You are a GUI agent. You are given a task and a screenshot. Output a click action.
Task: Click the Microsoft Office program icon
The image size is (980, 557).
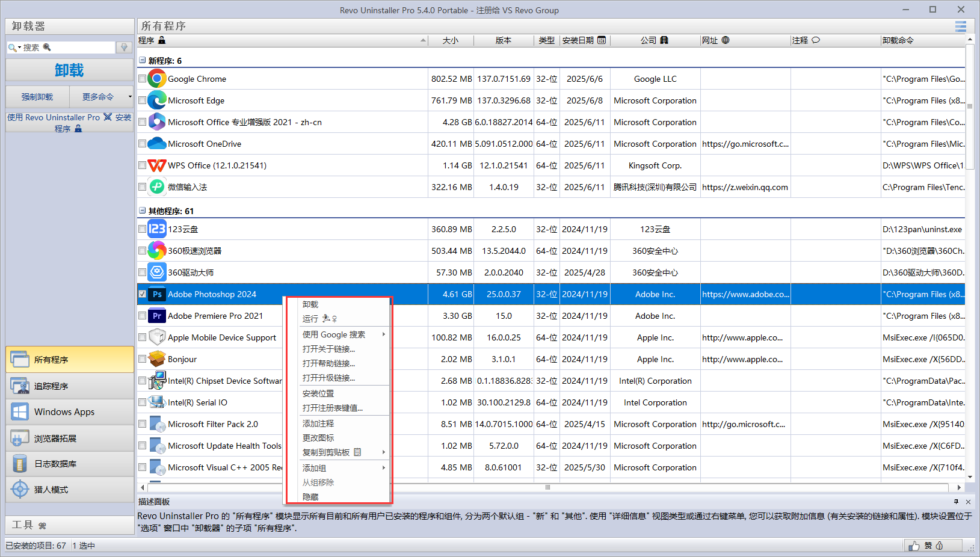(x=157, y=122)
